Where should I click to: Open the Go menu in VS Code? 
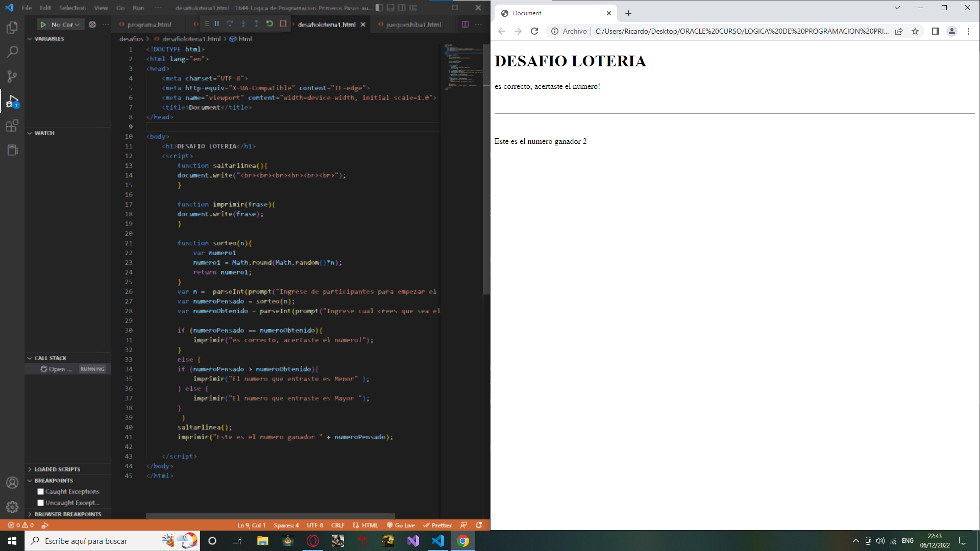click(120, 8)
